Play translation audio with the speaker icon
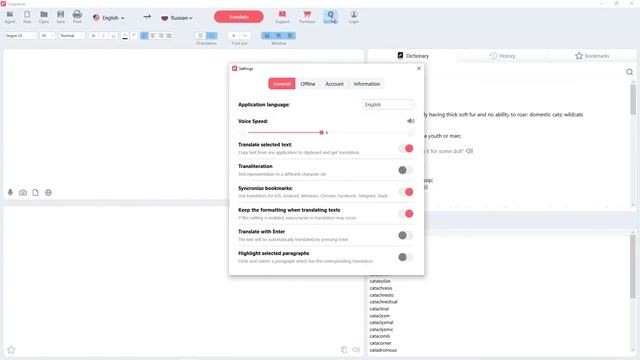The height and width of the screenshot is (360, 640). pos(356,350)
